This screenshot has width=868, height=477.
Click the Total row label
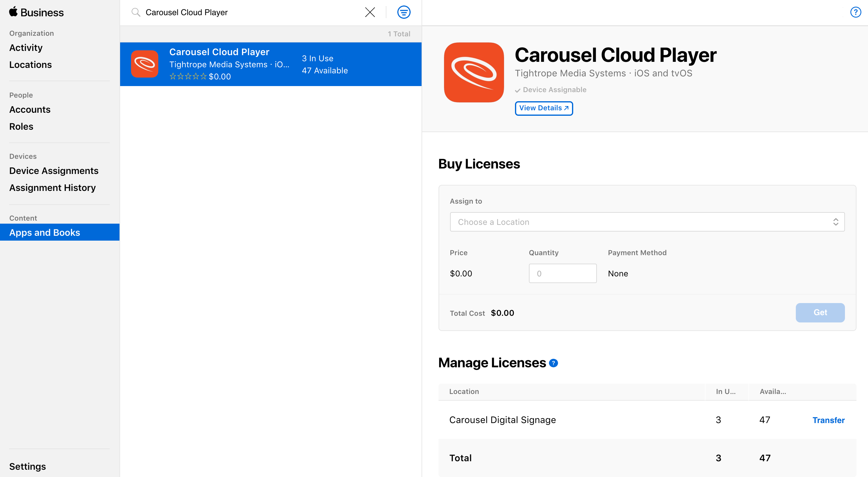click(460, 458)
